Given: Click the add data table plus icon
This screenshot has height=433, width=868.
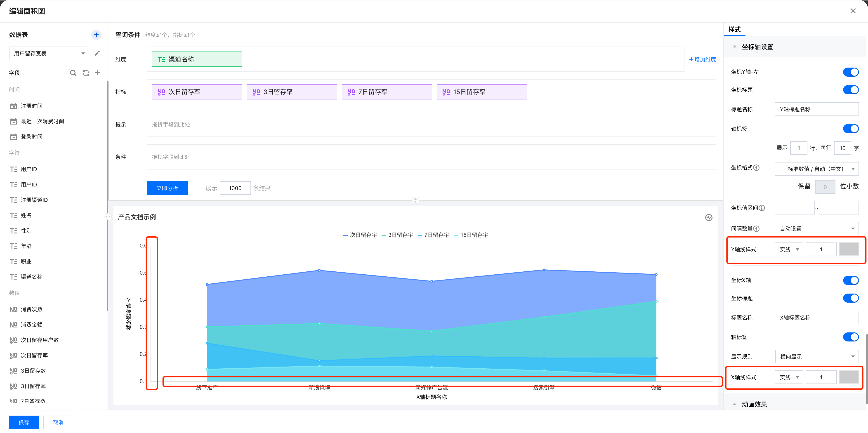Looking at the screenshot, I should tap(96, 35).
